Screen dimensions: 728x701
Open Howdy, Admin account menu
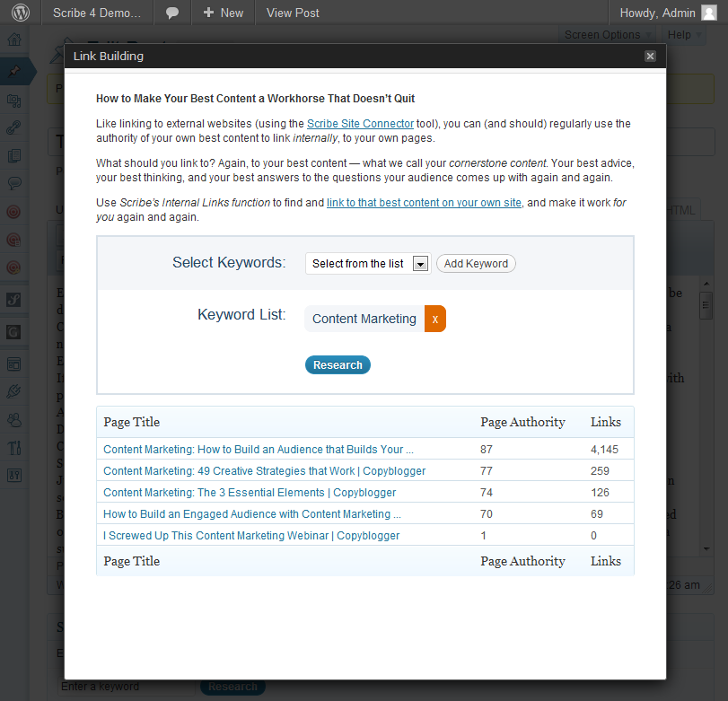click(x=668, y=13)
